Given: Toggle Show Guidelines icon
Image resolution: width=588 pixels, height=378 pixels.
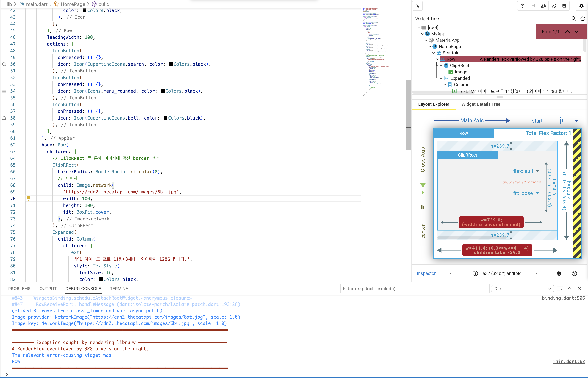Looking at the screenshot, I should pyautogui.click(x=533, y=6).
